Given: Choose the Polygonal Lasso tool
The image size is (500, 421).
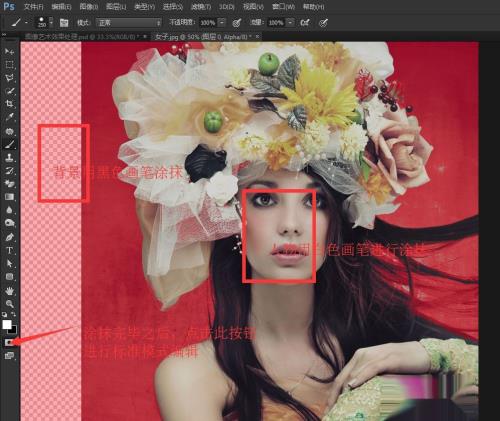Looking at the screenshot, I should (x=9, y=78).
